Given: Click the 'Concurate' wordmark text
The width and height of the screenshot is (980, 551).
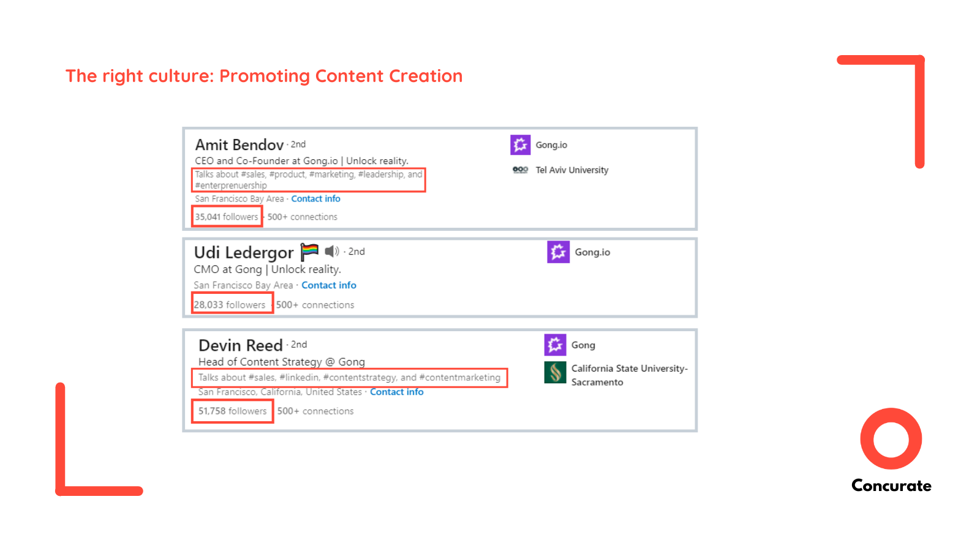Looking at the screenshot, I should point(891,485).
